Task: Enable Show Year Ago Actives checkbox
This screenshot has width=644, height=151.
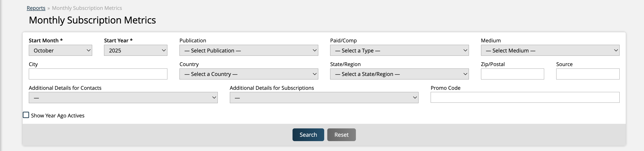Action: tap(26, 115)
